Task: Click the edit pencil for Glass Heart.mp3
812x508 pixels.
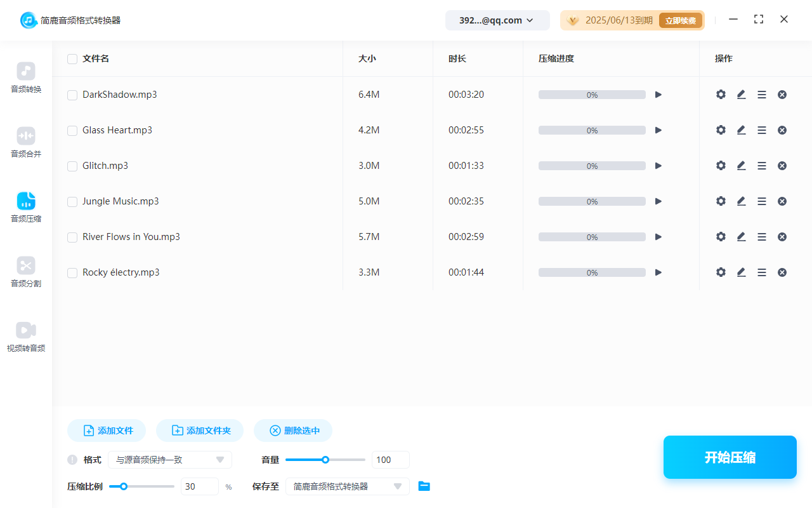Action: coord(741,130)
